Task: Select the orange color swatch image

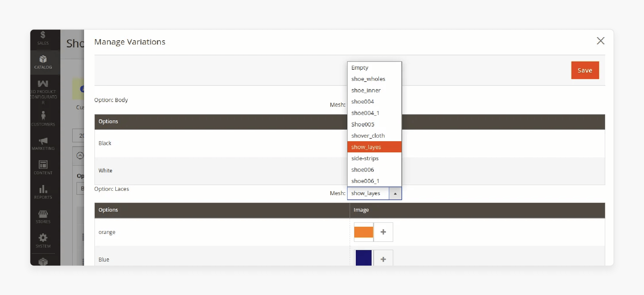Action: click(x=364, y=232)
